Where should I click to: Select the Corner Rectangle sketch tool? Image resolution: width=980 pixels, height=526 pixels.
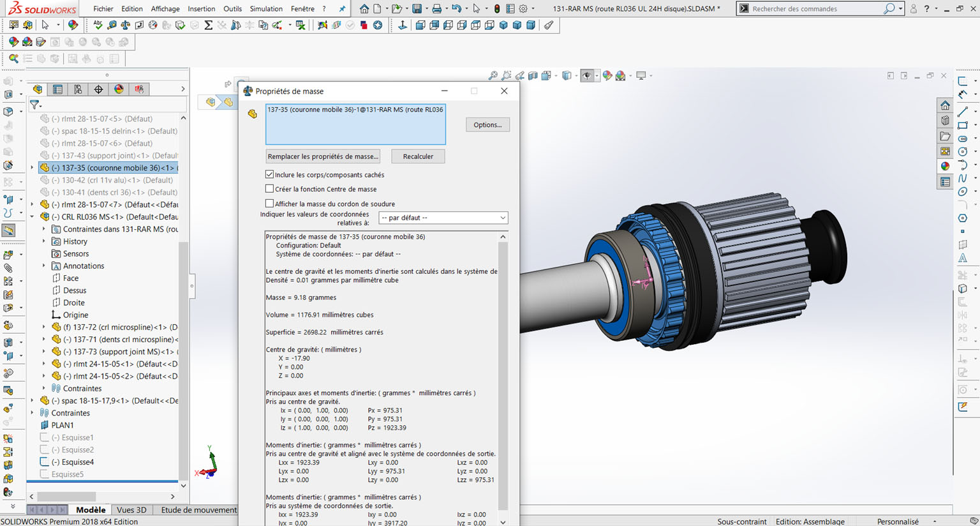pyautogui.click(x=963, y=125)
